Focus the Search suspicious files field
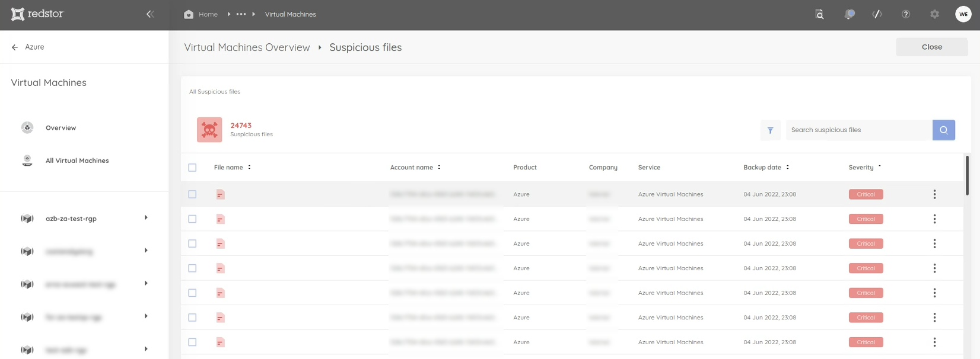 859,130
